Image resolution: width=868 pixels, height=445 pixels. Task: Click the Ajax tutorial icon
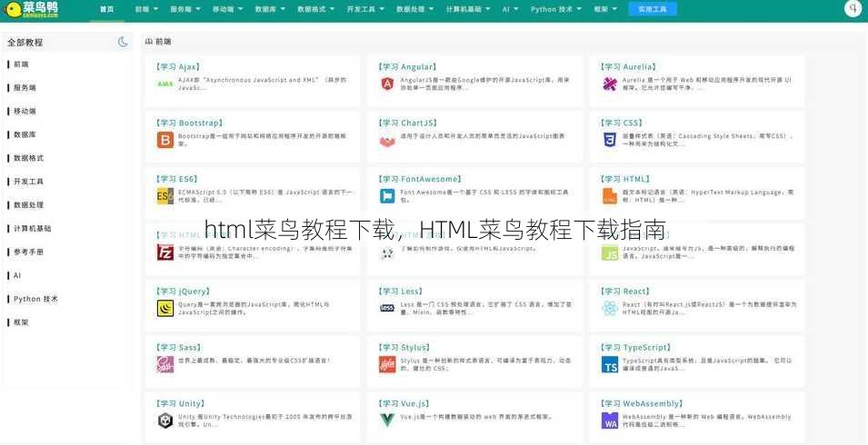click(165, 84)
